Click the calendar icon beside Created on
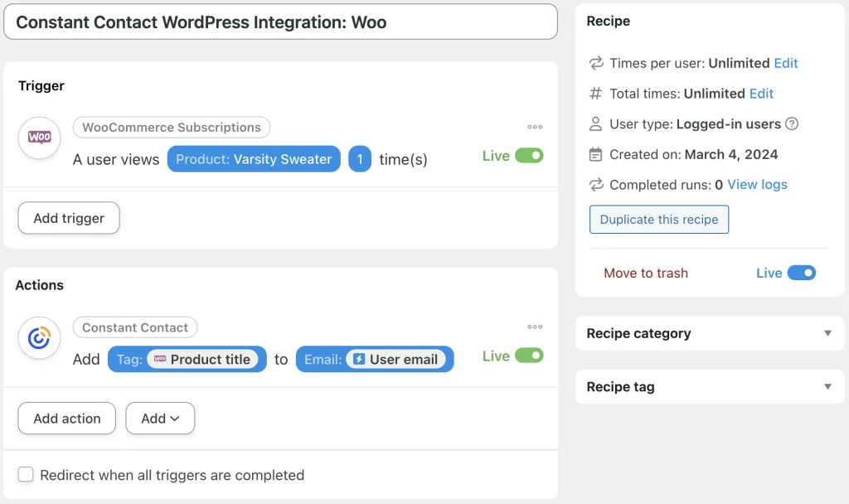This screenshot has height=504, width=849. (x=595, y=155)
